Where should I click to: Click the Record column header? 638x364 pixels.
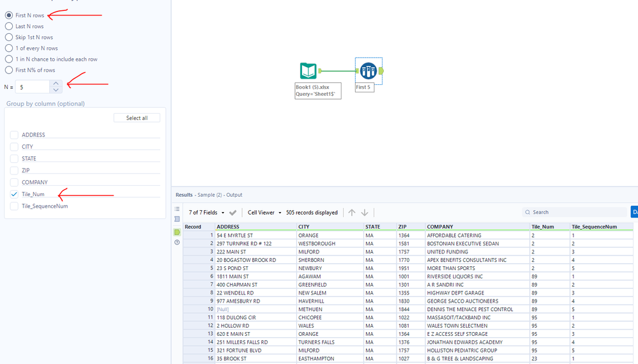coord(199,227)
